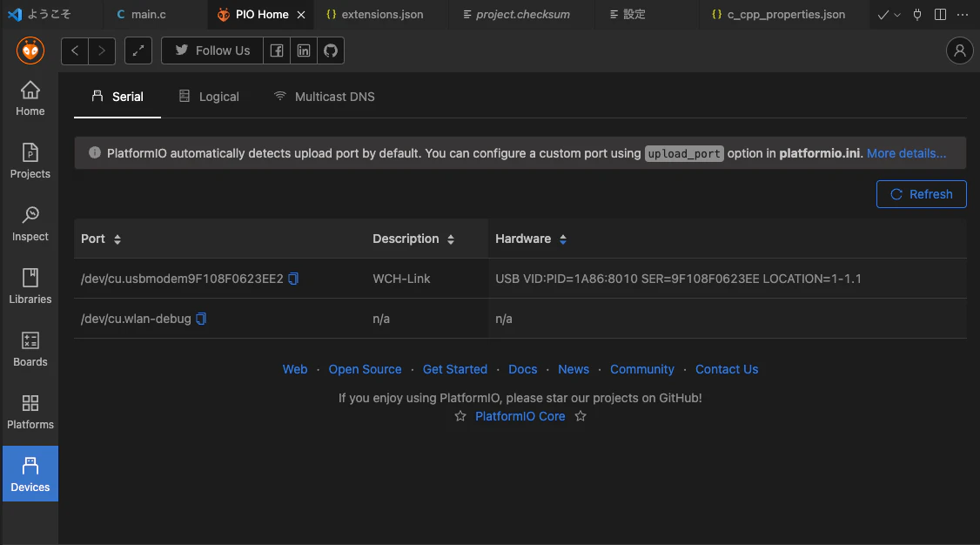Open Projects in the sidebar
Image resolution: width=980 pixels, height=545 pixels.
tap(30, 161)
